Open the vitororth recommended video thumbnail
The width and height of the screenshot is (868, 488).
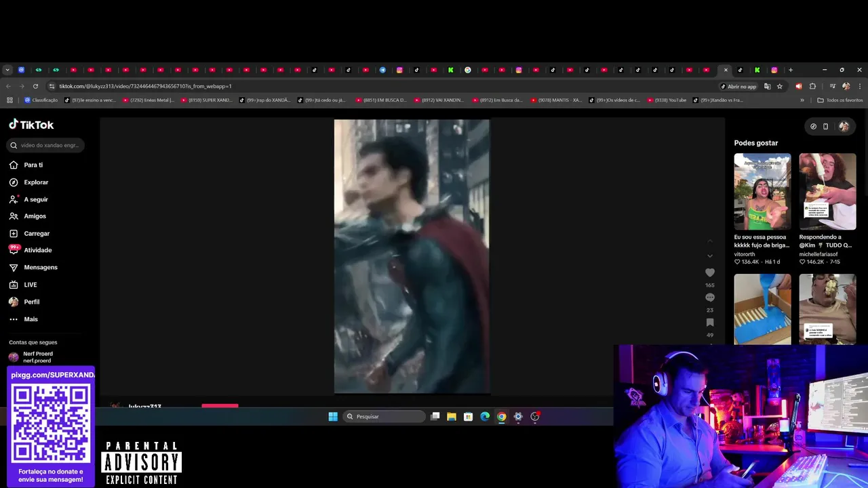click(762, 192)
